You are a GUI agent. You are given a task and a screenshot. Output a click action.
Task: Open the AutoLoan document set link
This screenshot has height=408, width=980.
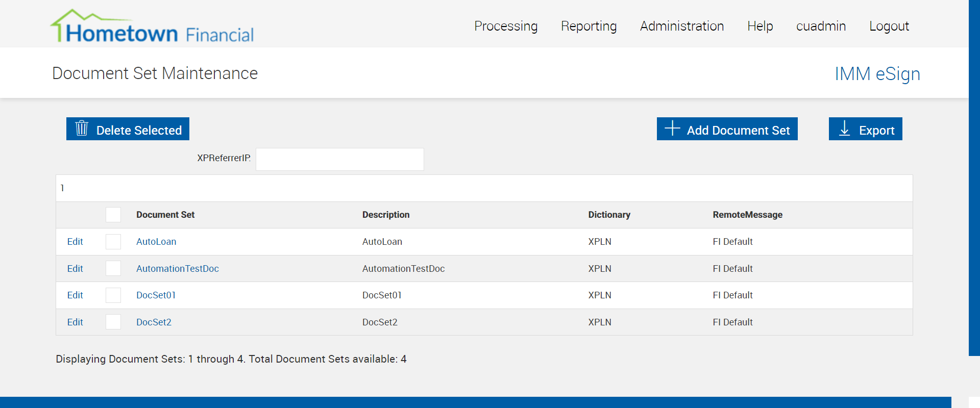[x=156, y=242]
